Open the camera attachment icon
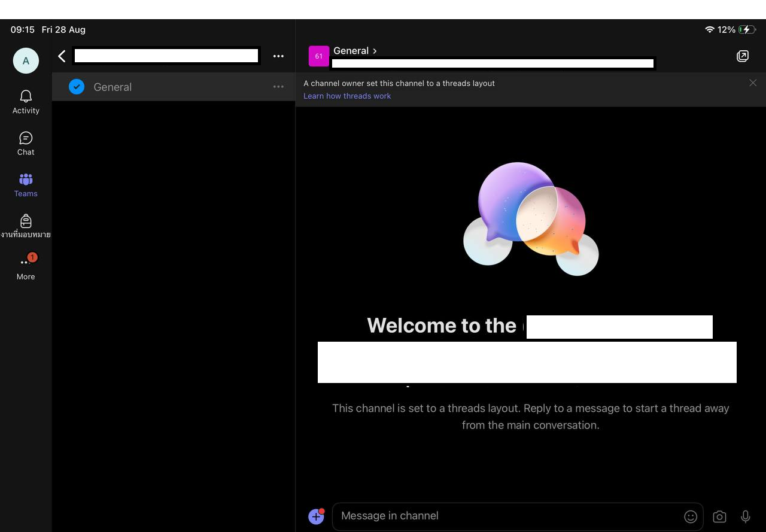The width and height of the screenshot is (766, 532). (x=719, y=516)
